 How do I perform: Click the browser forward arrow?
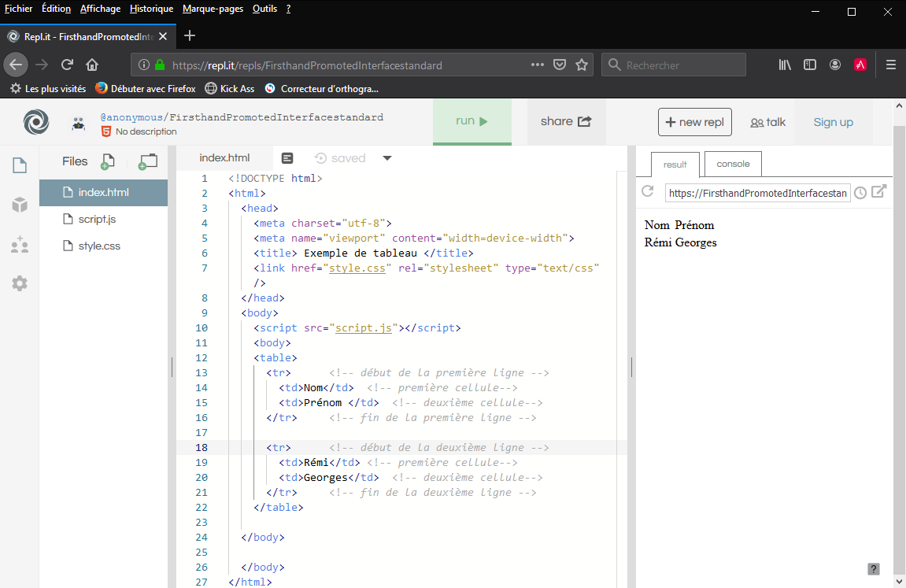[42, 65]
